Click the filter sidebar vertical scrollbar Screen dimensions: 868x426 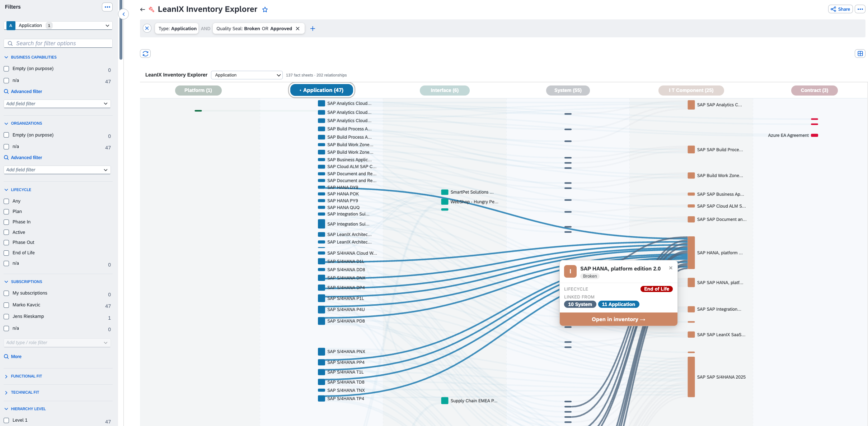click(x=121, y=30)
